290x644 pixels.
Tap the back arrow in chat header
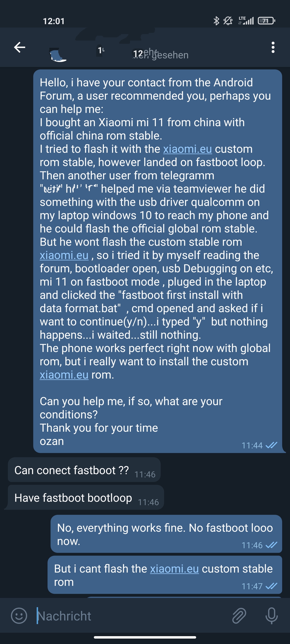(x=20, y=47)
